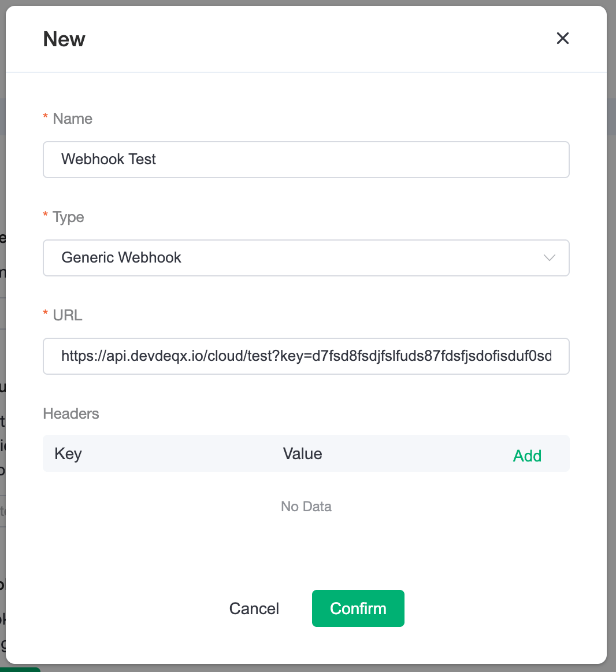Click the Add link to create a header
This screenshot has width=616, height=672.
point(527,456)
